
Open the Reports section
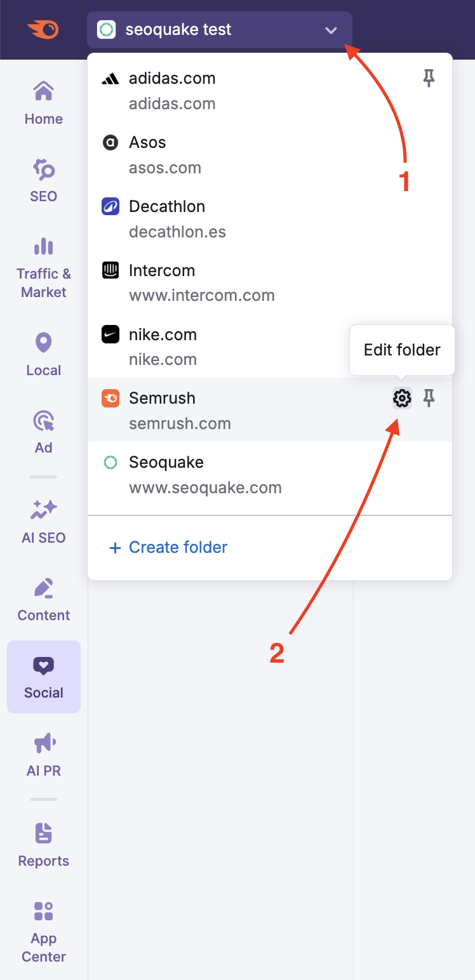coord(43,845)
